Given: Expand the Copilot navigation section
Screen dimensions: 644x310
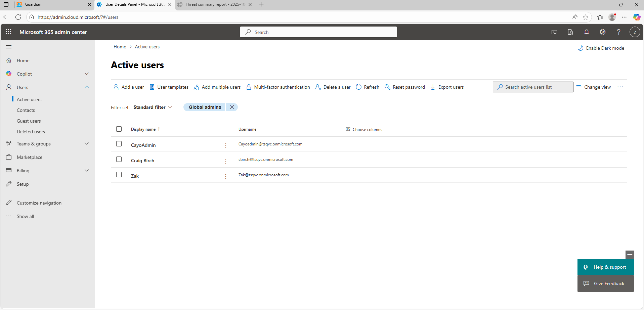Looking at the screenshot, I should coord(87,74).
